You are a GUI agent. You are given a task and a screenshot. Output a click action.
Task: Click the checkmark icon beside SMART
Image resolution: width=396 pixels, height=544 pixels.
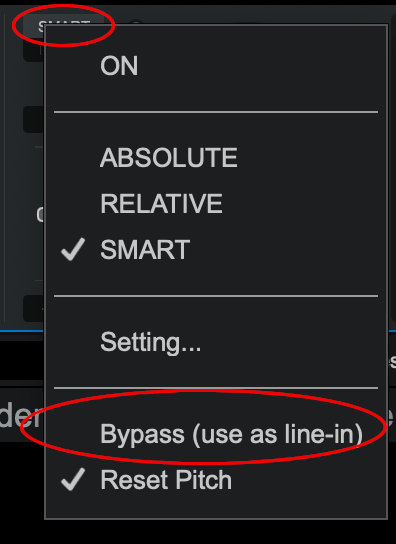73,249
